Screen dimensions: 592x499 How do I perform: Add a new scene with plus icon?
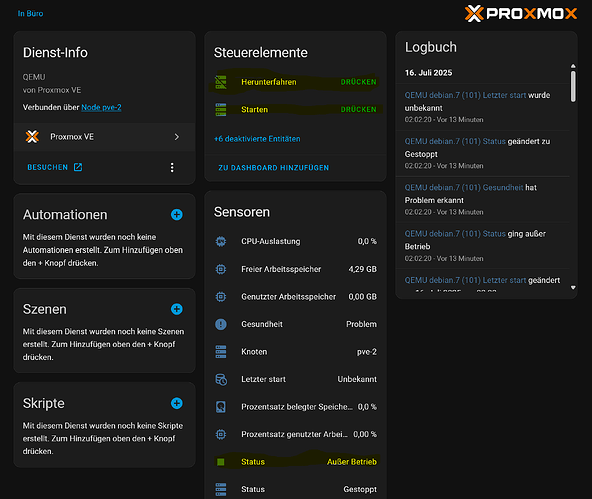pos(176,309)
